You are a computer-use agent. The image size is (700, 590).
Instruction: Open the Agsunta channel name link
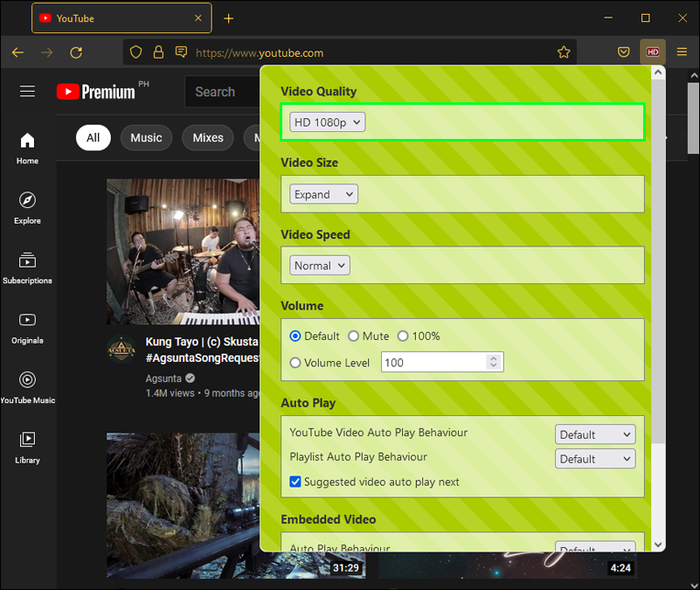[163, 378]
